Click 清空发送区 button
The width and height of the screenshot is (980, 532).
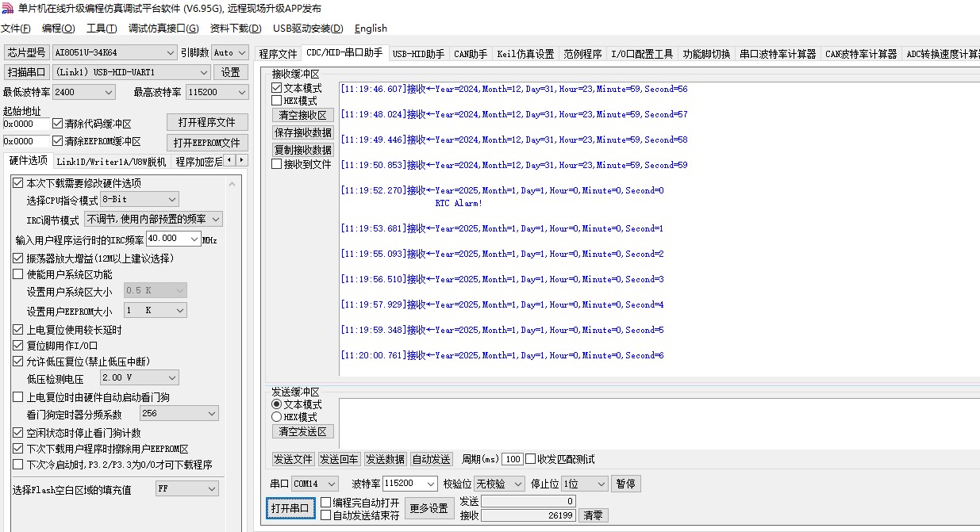pyautogui.click(x=302, y=431)
